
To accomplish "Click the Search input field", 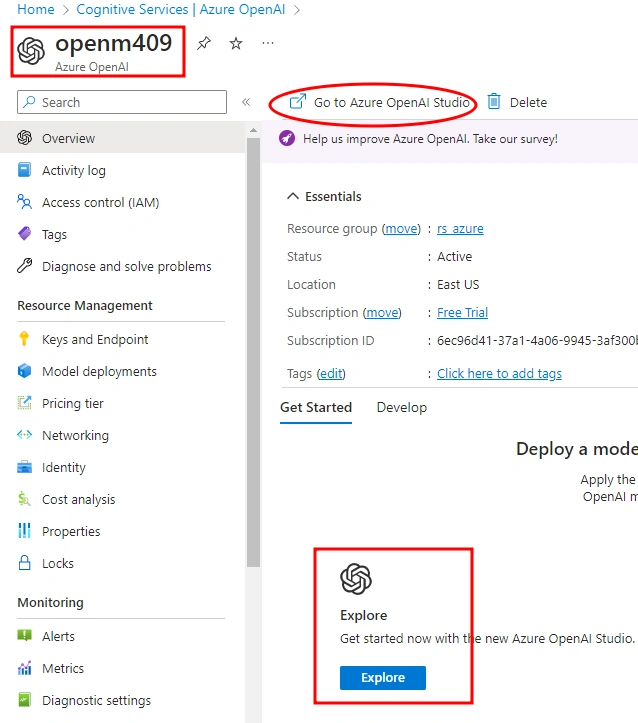I will point(122,102).
